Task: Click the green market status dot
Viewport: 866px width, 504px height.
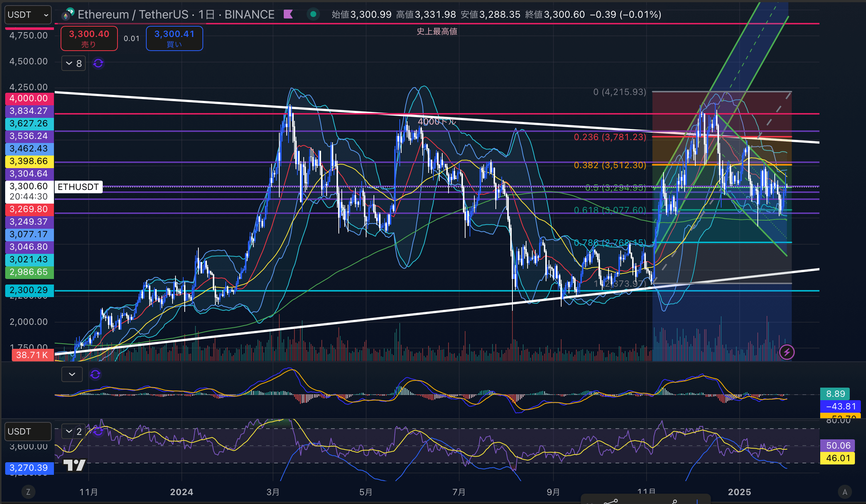Action: [313, 14]
